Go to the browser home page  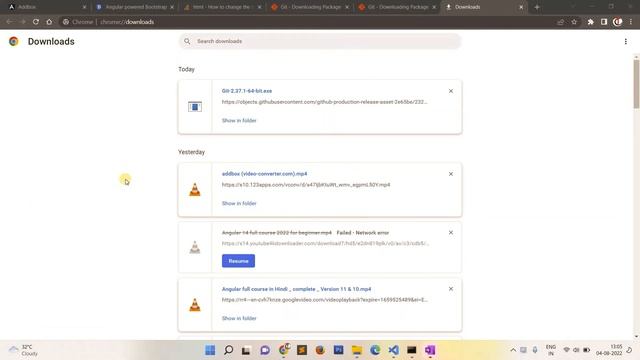(x=49, y=22)
